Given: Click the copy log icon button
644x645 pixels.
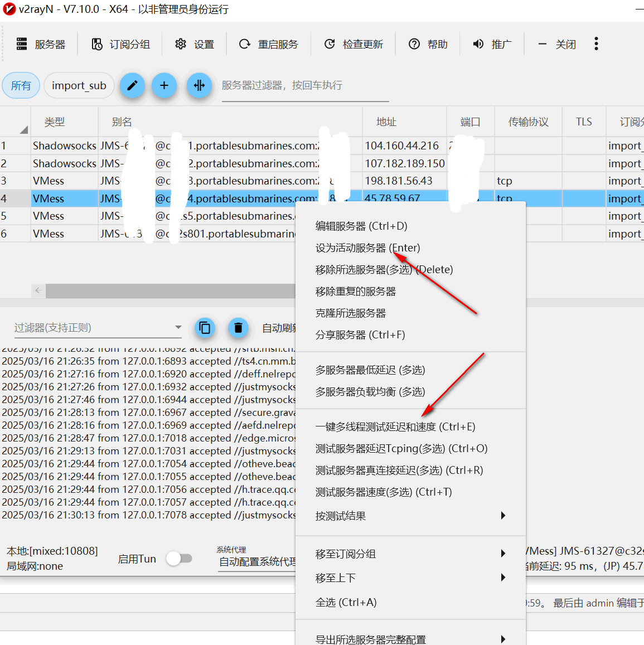Looking at the screenshot, I should pos(205,328).
